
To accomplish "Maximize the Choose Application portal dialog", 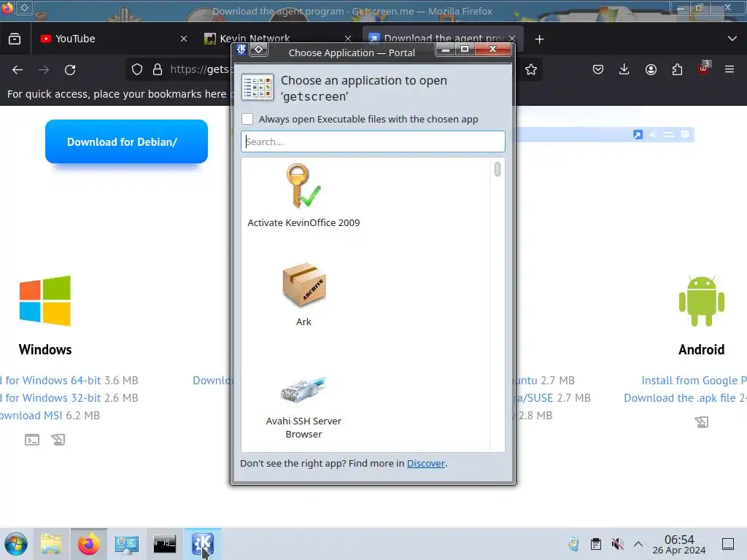I will coord(465,49).
